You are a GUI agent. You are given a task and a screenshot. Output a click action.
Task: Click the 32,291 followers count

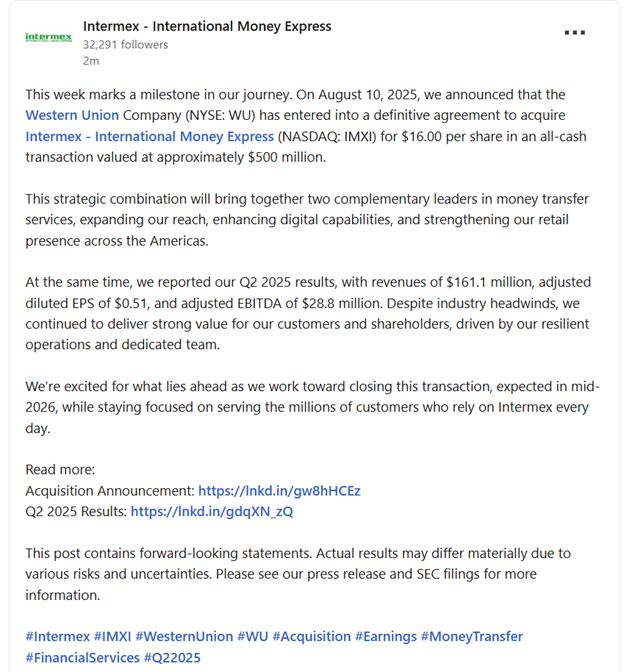(125, 44)
